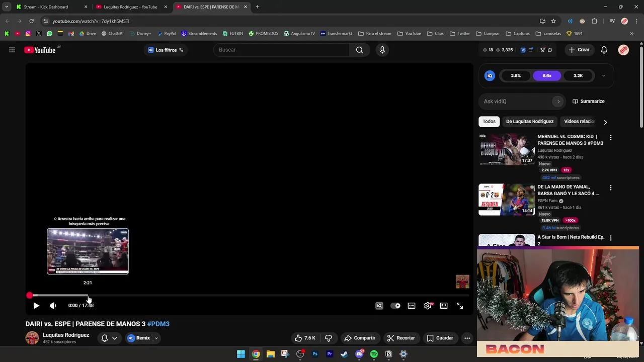Open the video settings gear
This screenshot has width=644, height=362.
coord(428,306)
